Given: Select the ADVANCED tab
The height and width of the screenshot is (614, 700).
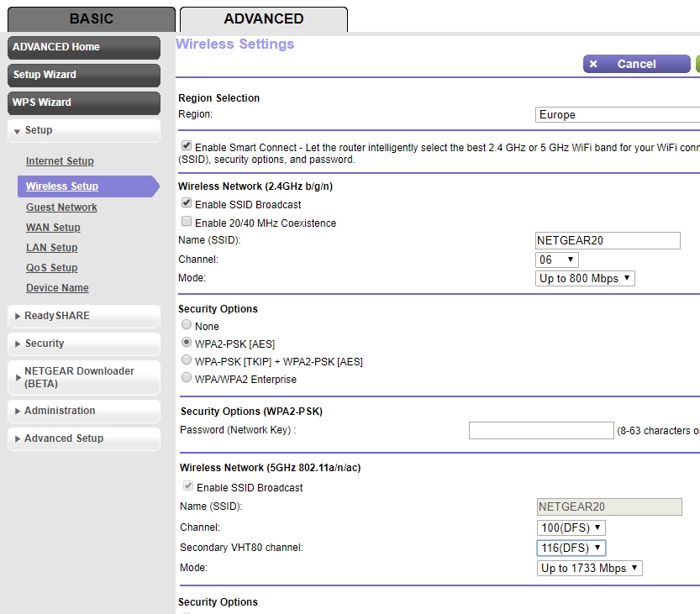Looking at the screenshot, I should pos(263,18).
